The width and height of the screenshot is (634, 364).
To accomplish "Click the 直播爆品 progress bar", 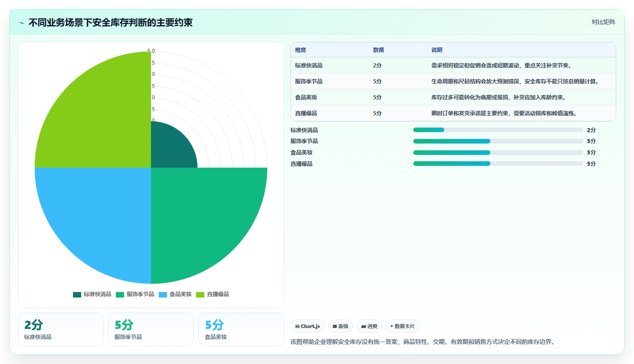I will [x=498, y=164].
